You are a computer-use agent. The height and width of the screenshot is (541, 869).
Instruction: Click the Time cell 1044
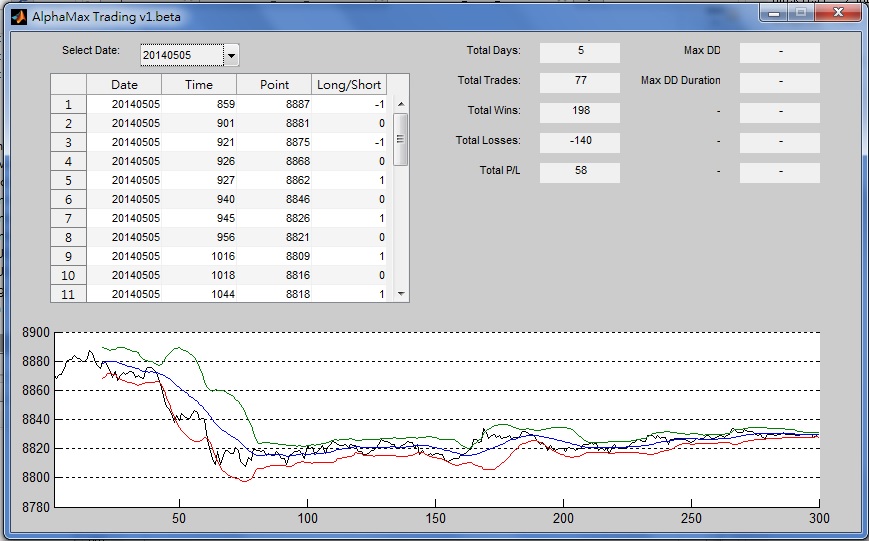199,294
